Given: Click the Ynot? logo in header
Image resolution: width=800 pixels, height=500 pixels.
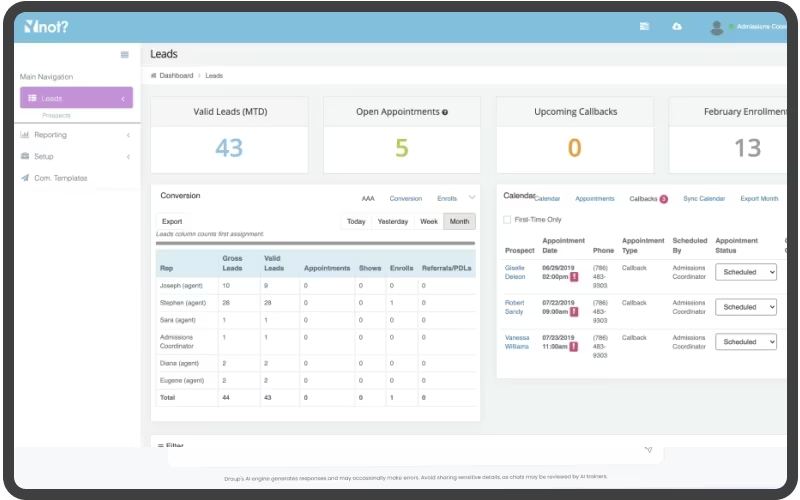Looking at the screenshot, I should click(x=46, y=27).
